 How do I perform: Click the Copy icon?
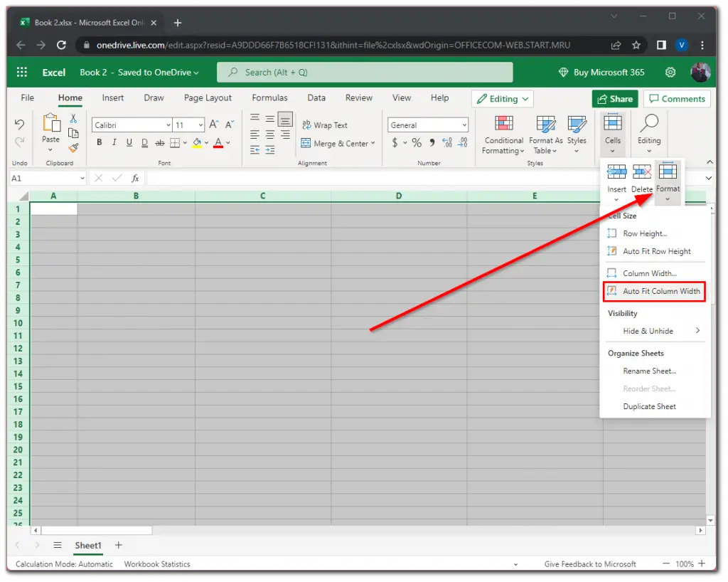coord(73,133)
